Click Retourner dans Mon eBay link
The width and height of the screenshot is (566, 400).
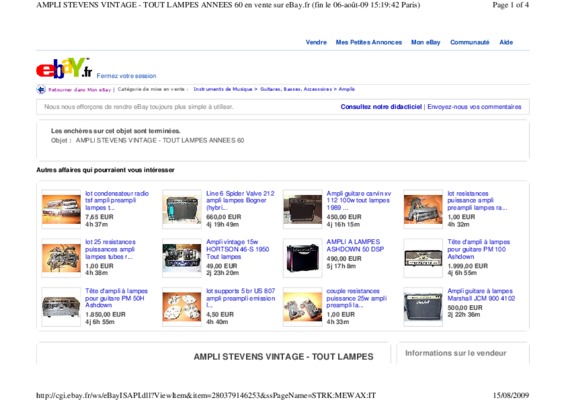tap(79, 90)
